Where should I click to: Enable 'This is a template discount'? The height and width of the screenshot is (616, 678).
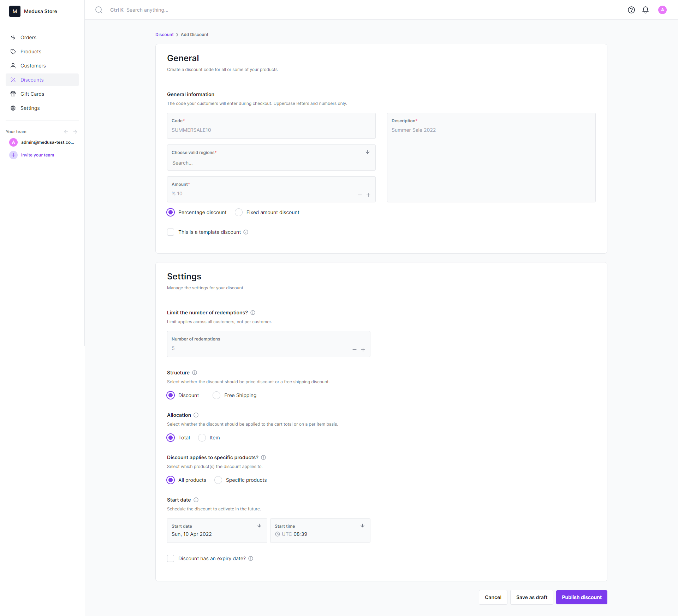pyautogui.click(x=171, y=232)
